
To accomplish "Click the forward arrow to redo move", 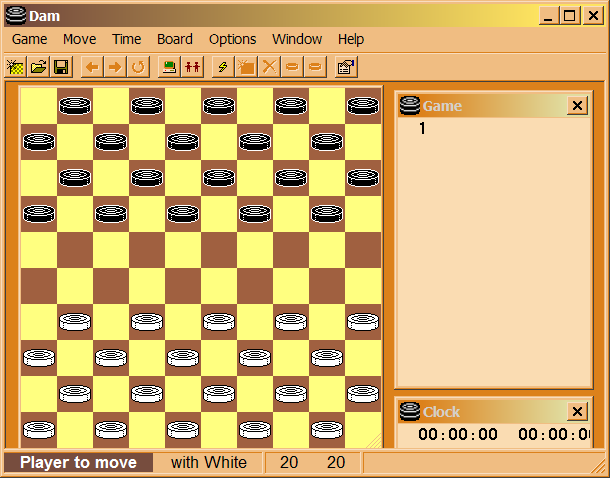I will pos(115,67).
